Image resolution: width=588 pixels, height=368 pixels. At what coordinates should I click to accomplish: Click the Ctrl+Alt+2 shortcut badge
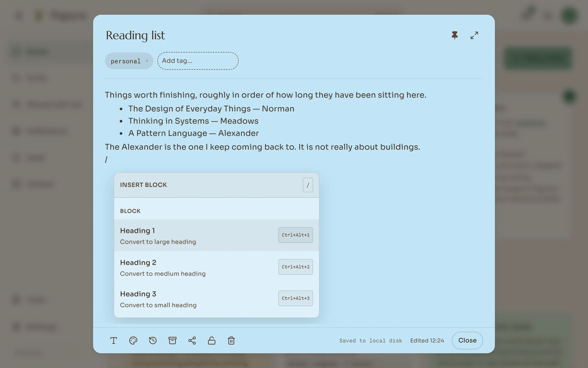[x=295, y=267]
